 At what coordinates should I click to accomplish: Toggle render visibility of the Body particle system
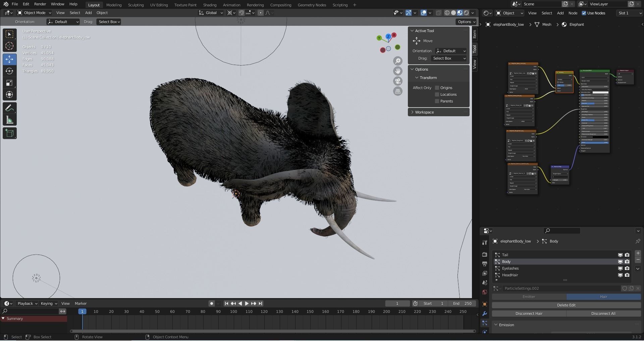tap(627, 262)
